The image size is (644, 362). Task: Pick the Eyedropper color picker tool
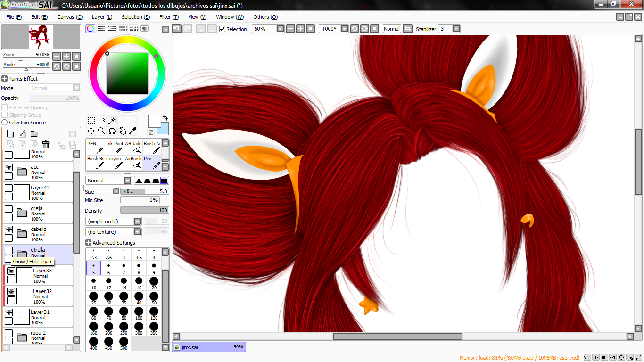coord(132,131)
